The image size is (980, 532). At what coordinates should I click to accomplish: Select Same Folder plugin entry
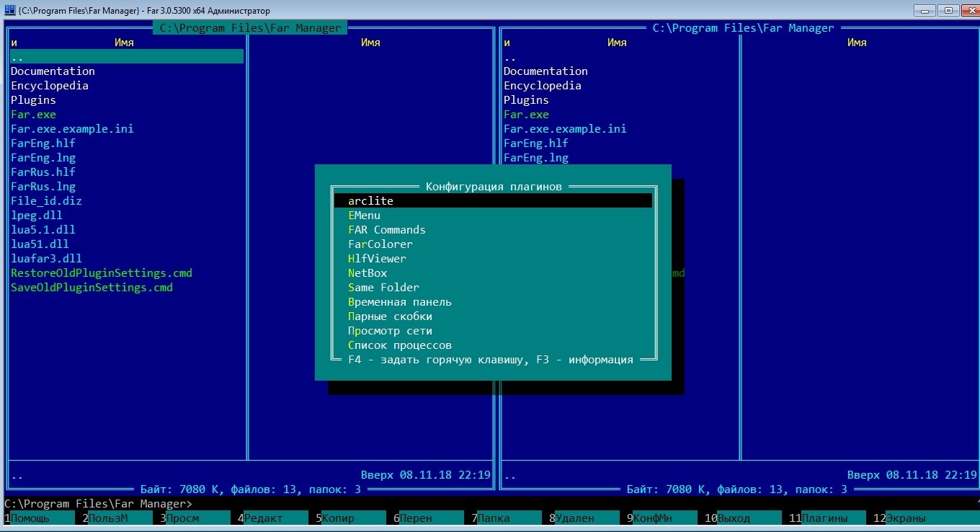pyautogui.click(x=383, y=288)
